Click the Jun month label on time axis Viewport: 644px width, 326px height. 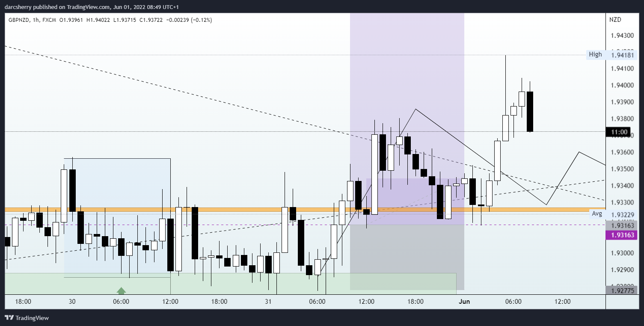pyautogui.click(x=464, y=302)
